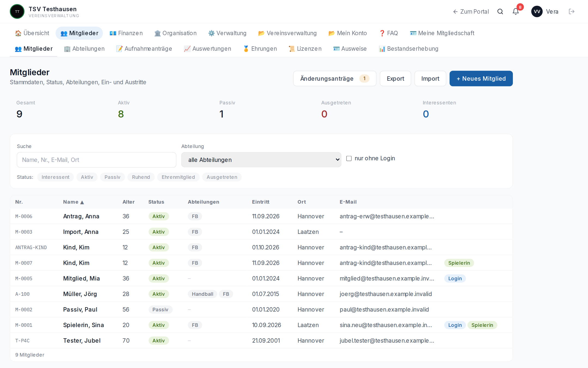Click the VV user avatar

pos(537,11)
